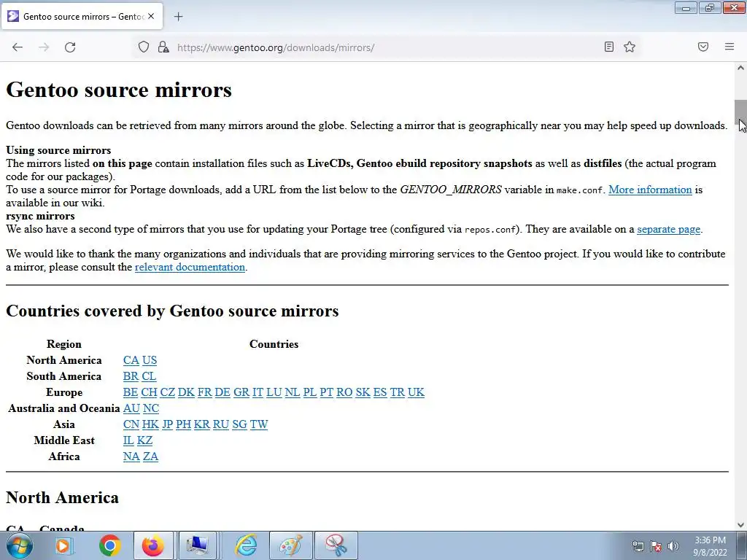The width and height of the screenshot is (747, 560).
Task: Jump to CA mirrors
Action: (131, 360)
